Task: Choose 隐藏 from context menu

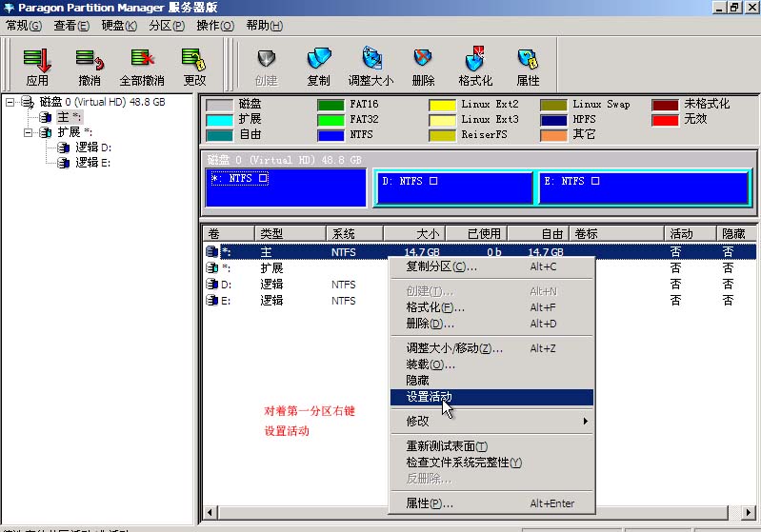Action: click(491, 381)
